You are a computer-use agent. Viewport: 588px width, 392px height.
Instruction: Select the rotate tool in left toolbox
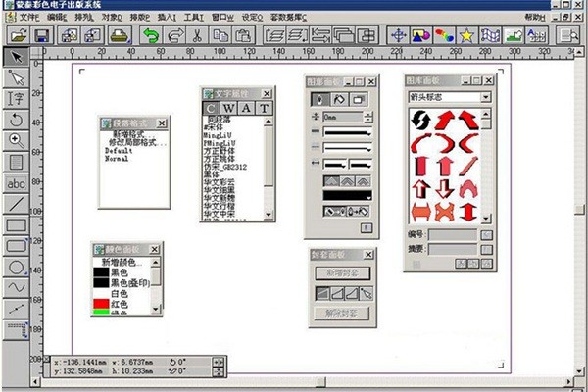coord(16,119)
